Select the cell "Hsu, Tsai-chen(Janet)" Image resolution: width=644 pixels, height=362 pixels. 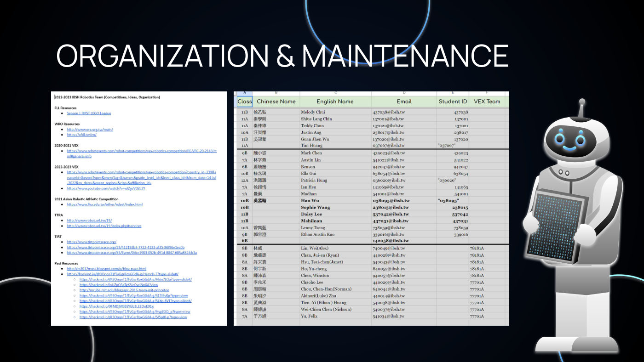click(x=335, y=262)
